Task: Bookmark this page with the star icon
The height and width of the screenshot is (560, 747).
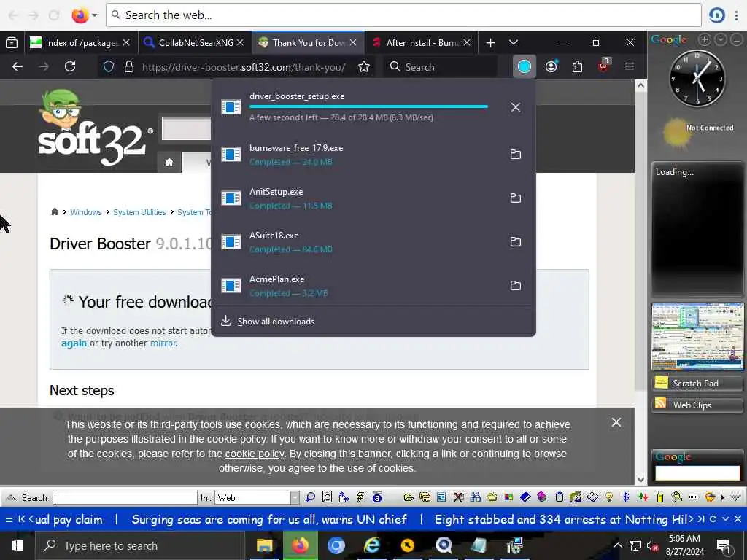Action: click(364, 66)
